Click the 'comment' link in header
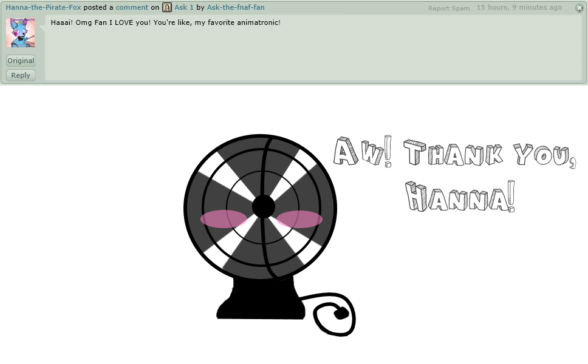Image resolution: width=588 pixels, height=364 pixels. [132, 7]
